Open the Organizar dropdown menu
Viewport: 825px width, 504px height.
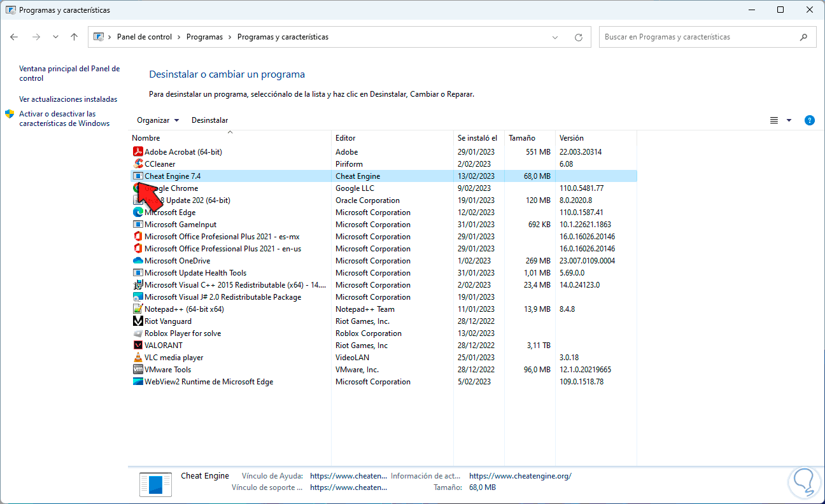point(158,120)
